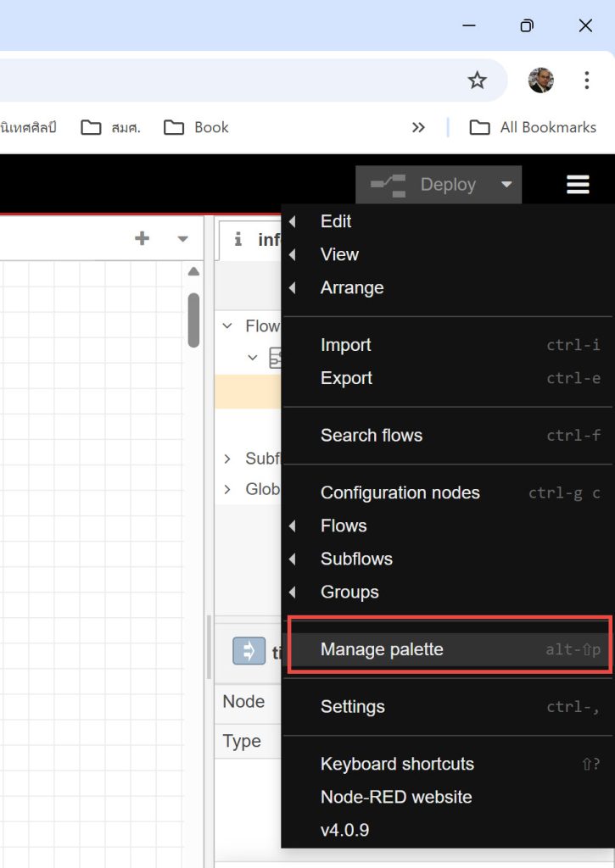Click the info tab icon in sidebar
Viewport: 615px width, 868px height.
click(238, 239)
